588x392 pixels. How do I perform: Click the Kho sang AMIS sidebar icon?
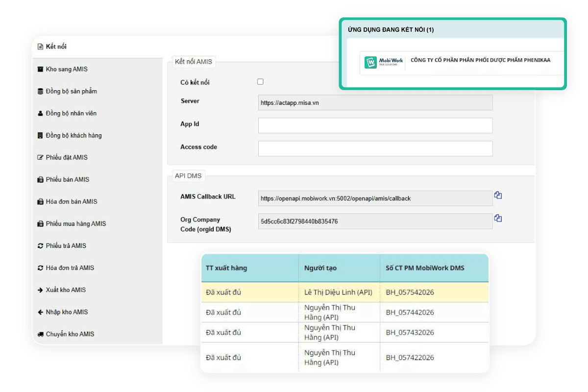[x=40, y=69]
